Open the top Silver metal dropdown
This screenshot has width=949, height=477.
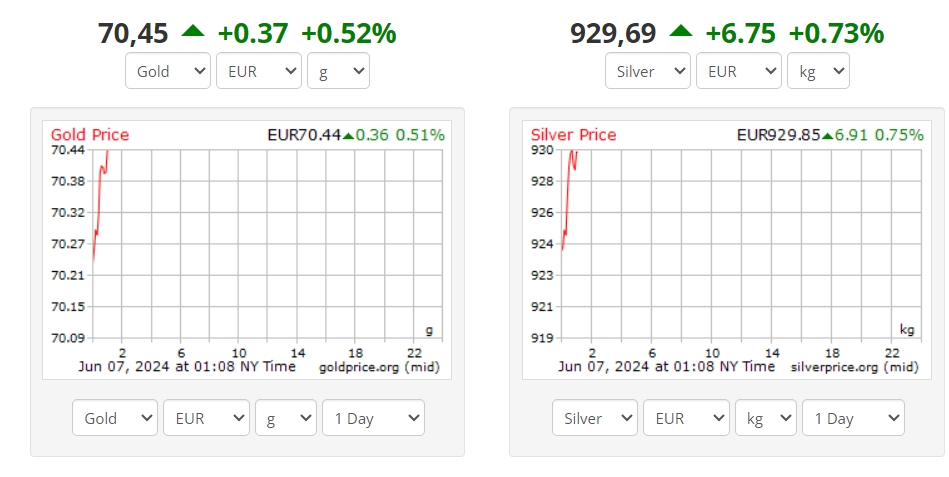(x=648, y=71)
